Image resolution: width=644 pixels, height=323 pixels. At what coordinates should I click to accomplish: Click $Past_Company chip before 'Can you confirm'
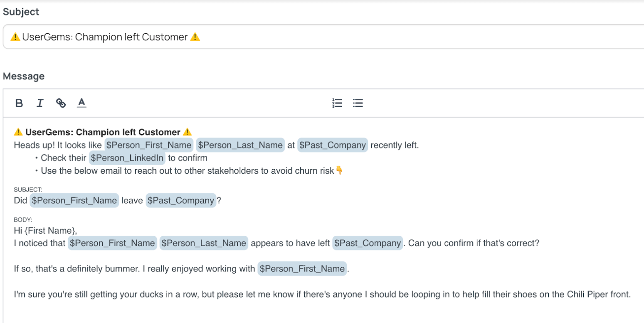pos(368,243)
